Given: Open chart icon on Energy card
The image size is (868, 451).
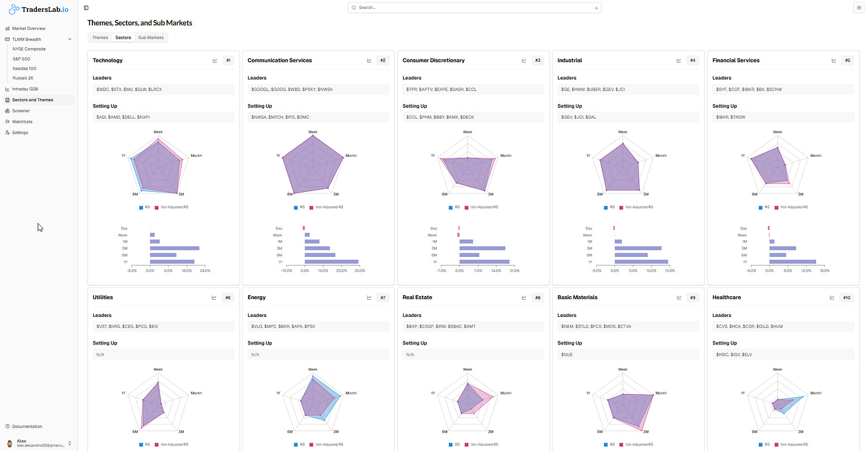Looking at the screenshot, I should [x=370, y=297].
